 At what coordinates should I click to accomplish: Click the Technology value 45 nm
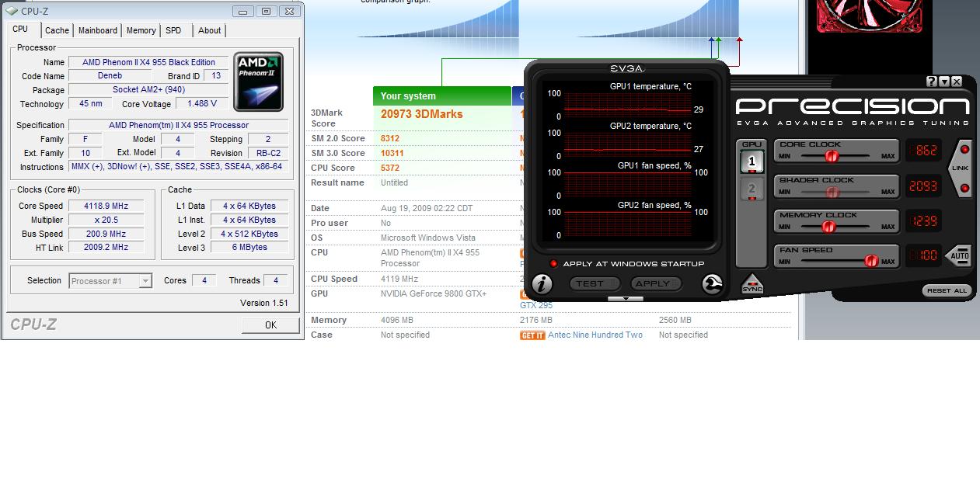90,103
